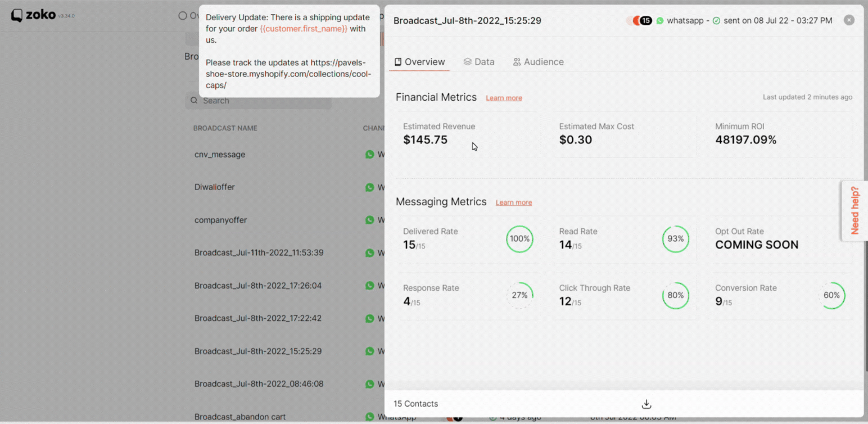The image size is (868, 424).
Task: Click the Click Through Rate 80% circle
Action: 676,295
